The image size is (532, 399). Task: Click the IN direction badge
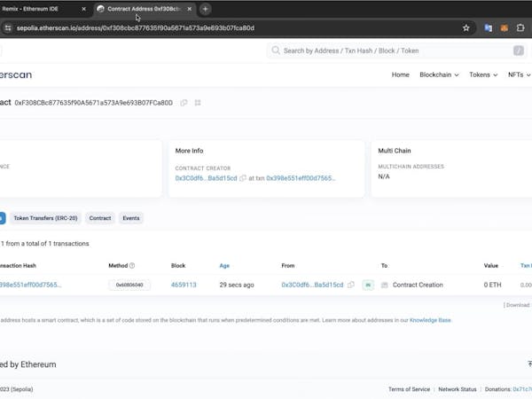pos(368,285)
